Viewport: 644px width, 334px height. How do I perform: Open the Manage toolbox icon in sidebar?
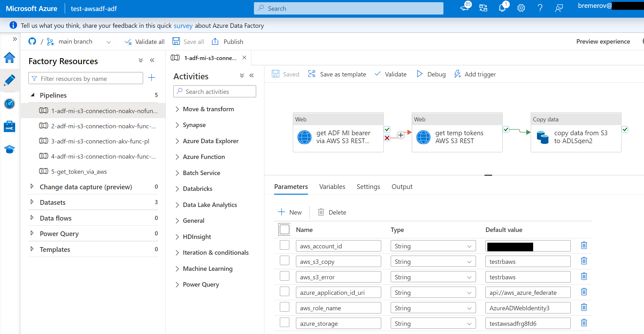point(9,126)
